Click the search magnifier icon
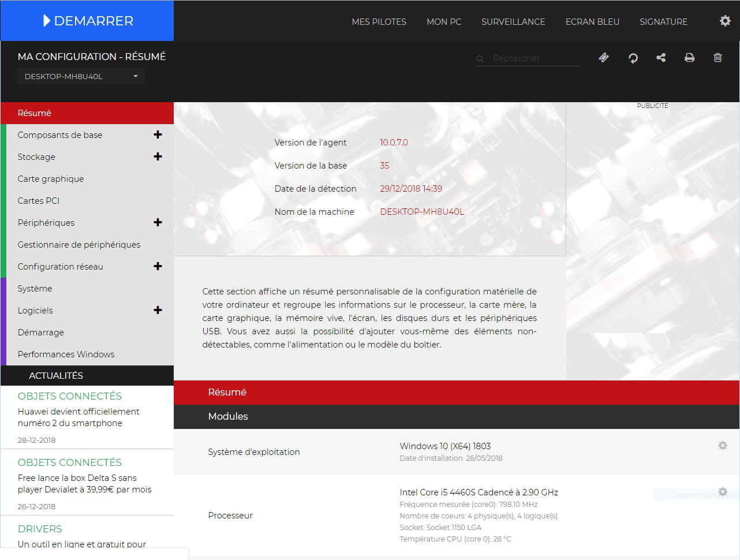 (480, 58)
